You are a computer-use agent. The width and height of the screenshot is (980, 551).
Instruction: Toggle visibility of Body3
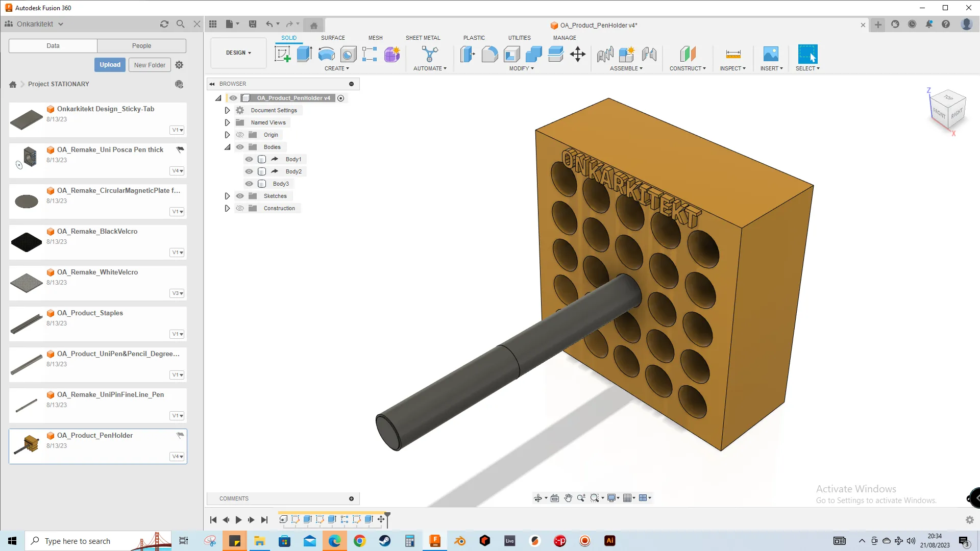click(x=249, y=184)
